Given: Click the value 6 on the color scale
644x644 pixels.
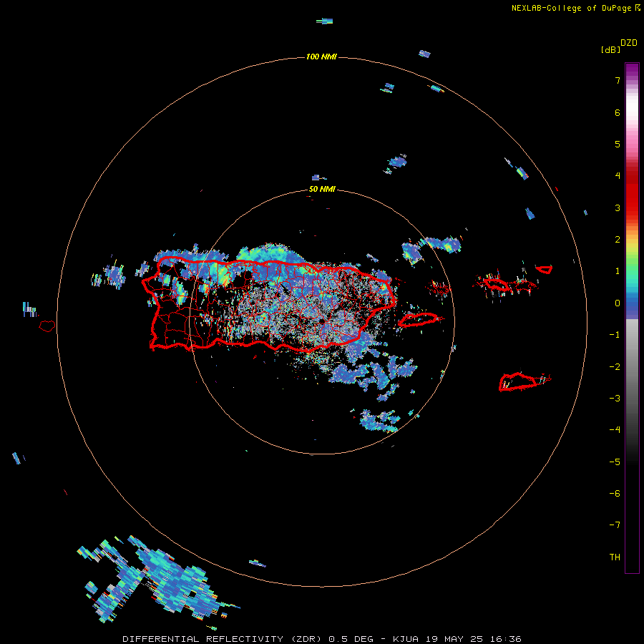Looking at the screenshot, I should [618, 112].
